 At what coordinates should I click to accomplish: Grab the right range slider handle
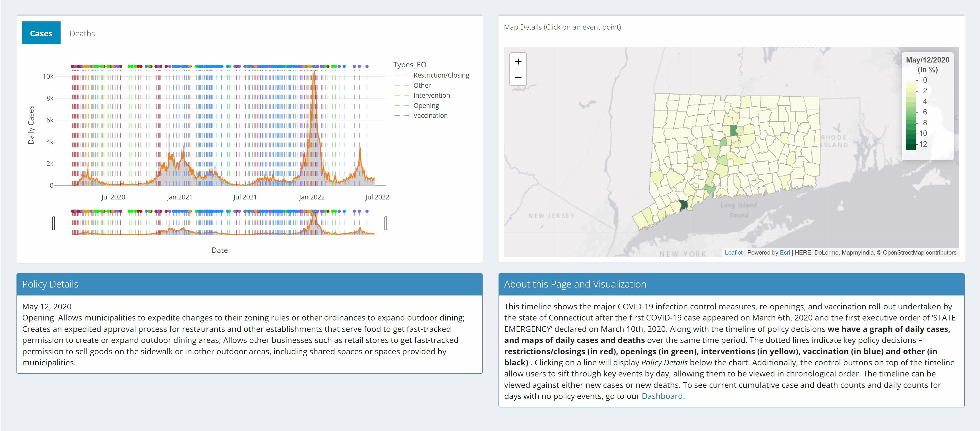[386, 223]
